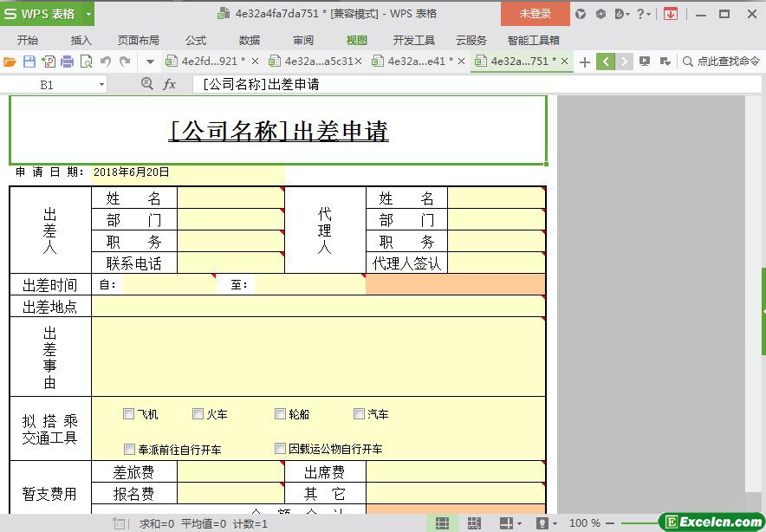Click the 未登录 login button
The width and height of the screenshot is (766, 532).
tap(535, 14)
